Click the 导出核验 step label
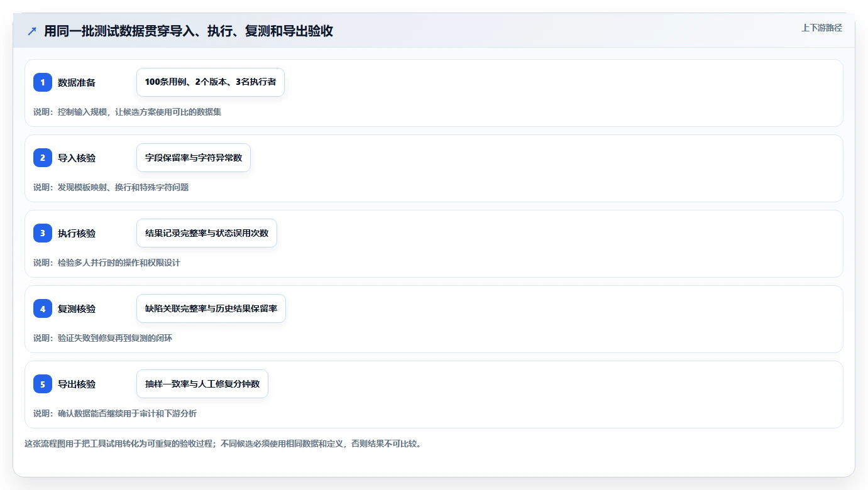Screen dimensions: 868x490 click(77, 384)
